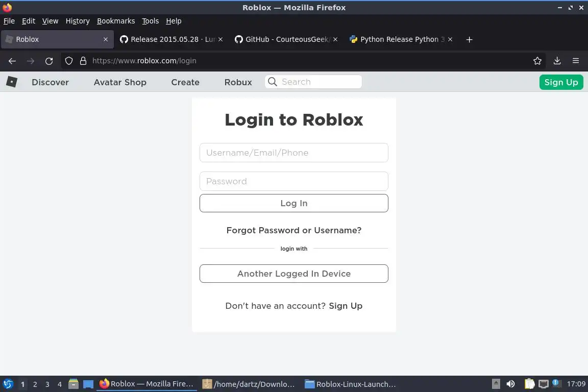Click the Roblox logo icon in the site header
The height and width of the screenshot is (392, 588).
point(12,82)
